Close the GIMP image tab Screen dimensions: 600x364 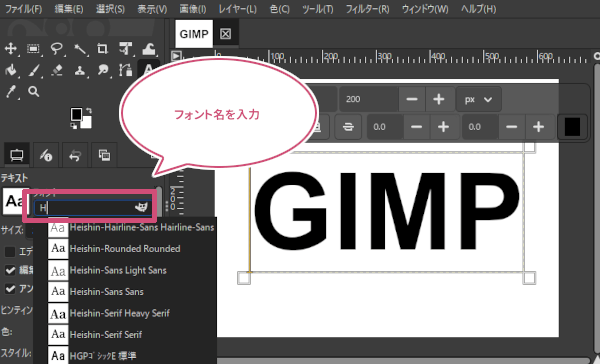click(225, 34)
